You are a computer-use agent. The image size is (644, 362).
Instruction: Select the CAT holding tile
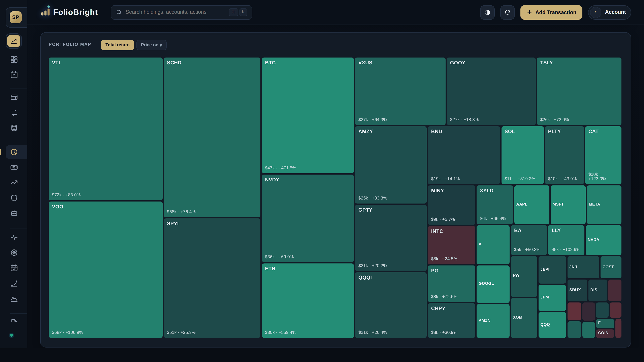point(603,155)
